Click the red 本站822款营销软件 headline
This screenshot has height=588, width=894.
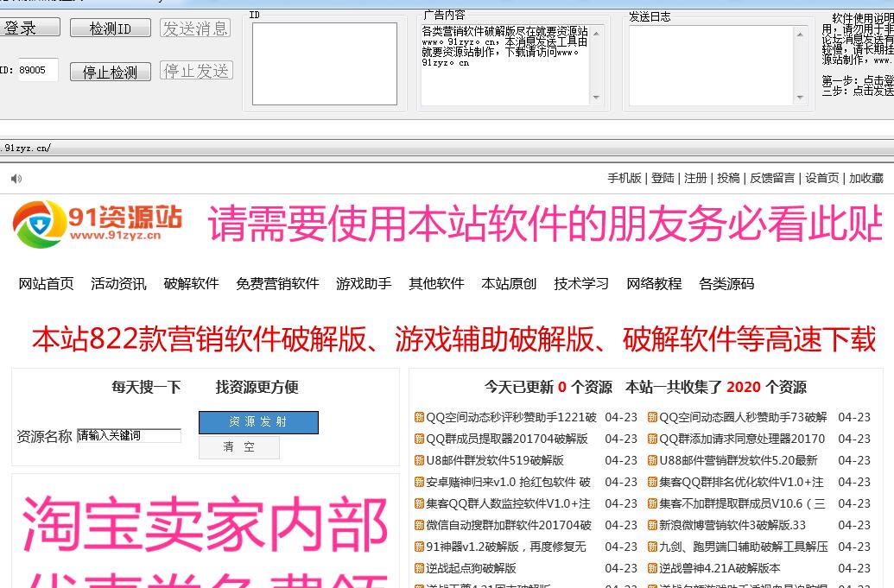click(x=453, y=339)
